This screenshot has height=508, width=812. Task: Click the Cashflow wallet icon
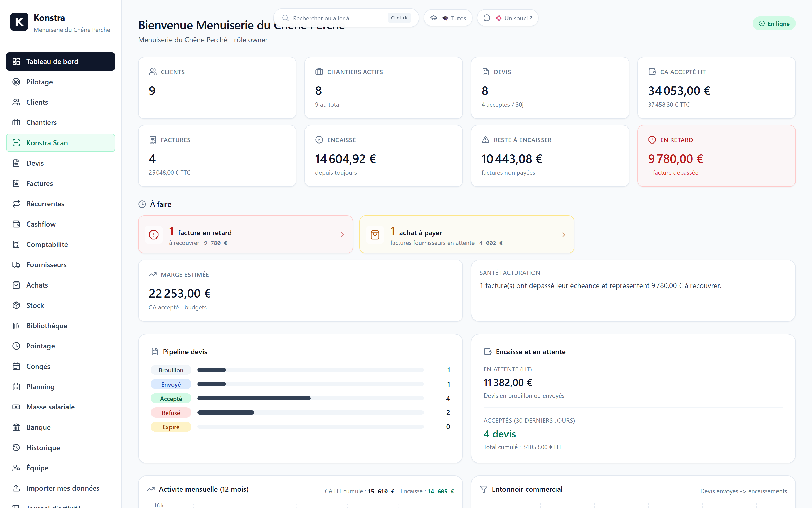coord(16,224)
